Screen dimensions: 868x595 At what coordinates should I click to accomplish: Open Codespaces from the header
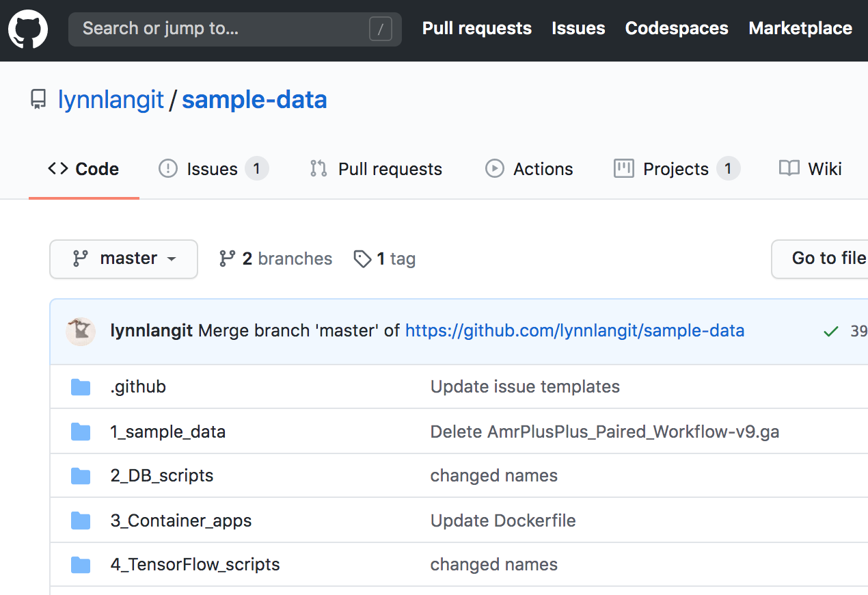[x=677, y=28]
